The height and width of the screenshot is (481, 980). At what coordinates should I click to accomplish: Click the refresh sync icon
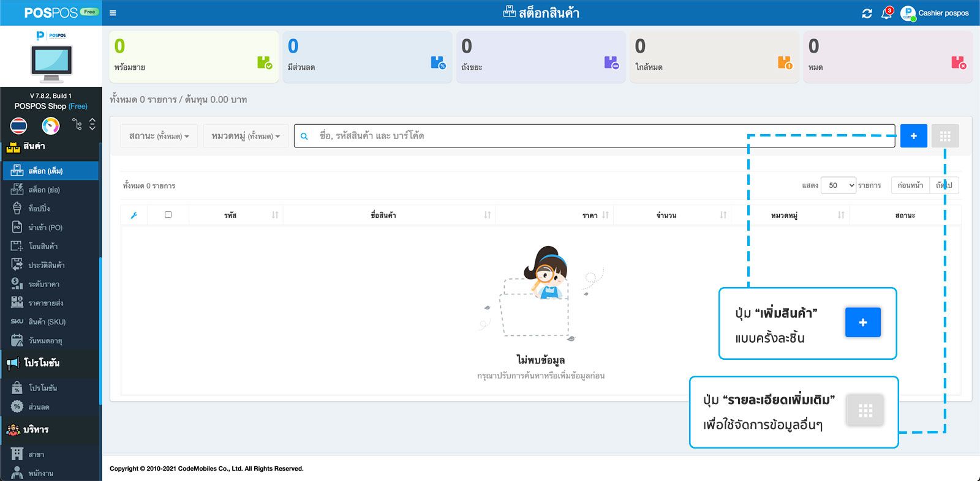867,13
